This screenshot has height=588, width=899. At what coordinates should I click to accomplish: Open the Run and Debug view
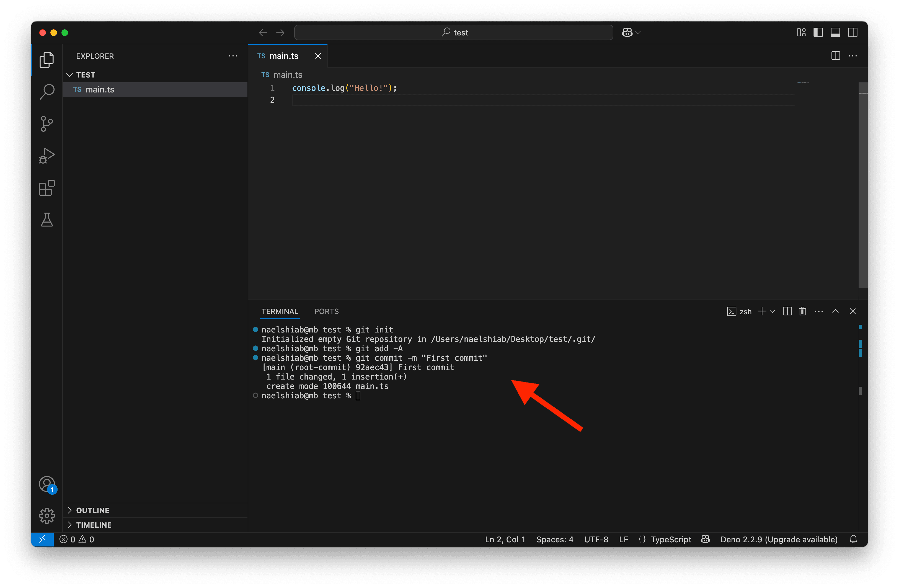coord(47,156)
